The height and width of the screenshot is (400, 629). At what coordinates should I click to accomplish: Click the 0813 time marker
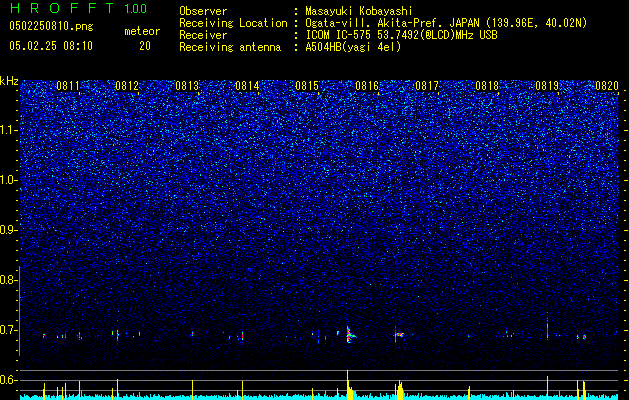(x=187, y=86)
